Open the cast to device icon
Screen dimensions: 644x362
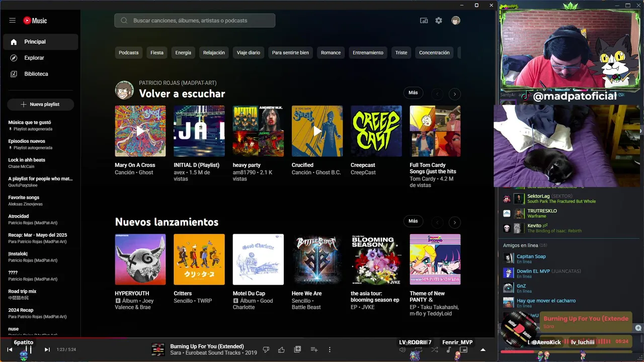click(424, 21)
